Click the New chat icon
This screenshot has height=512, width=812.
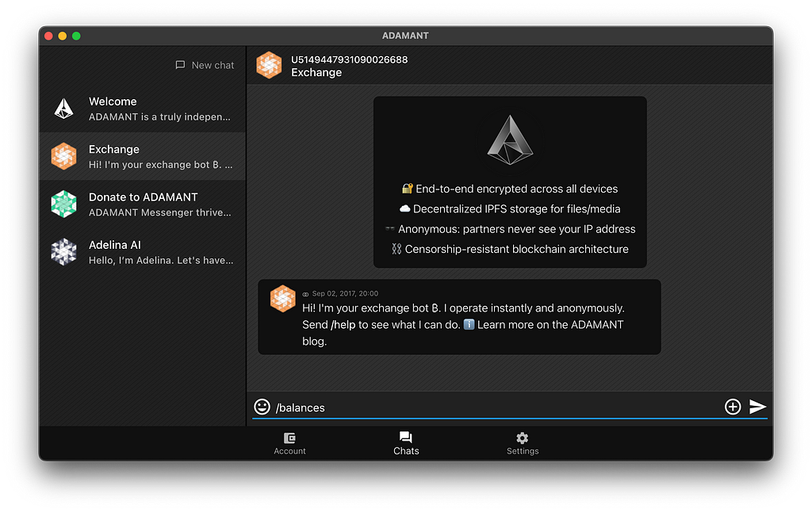[180, 65]
